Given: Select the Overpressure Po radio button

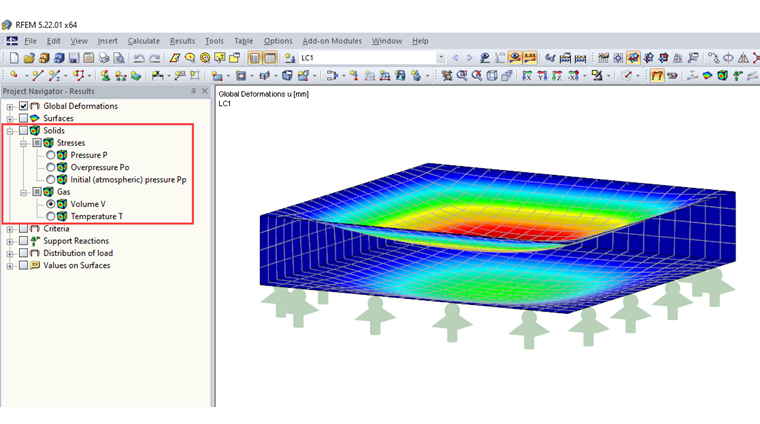Looking at the screenshot, I should click(x=50, y=168).
